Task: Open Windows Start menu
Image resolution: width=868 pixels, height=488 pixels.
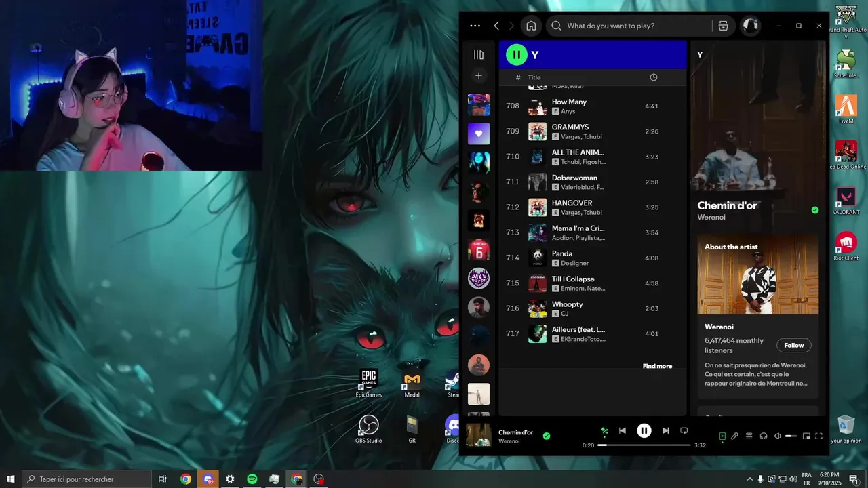Action: pos(11,479)
